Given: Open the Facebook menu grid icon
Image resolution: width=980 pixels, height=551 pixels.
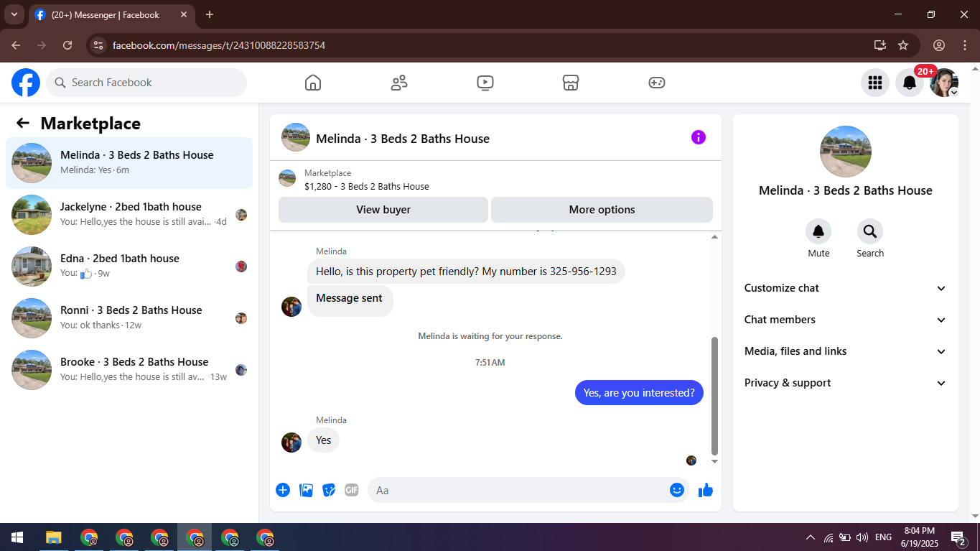Looking at the screenshot, I should [x=875, y=83].
